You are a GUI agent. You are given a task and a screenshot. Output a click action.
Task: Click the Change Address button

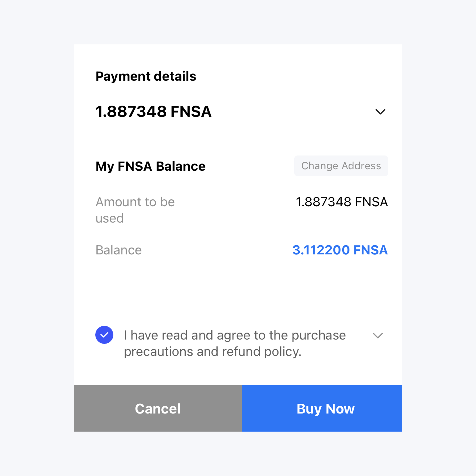(341, 166)
